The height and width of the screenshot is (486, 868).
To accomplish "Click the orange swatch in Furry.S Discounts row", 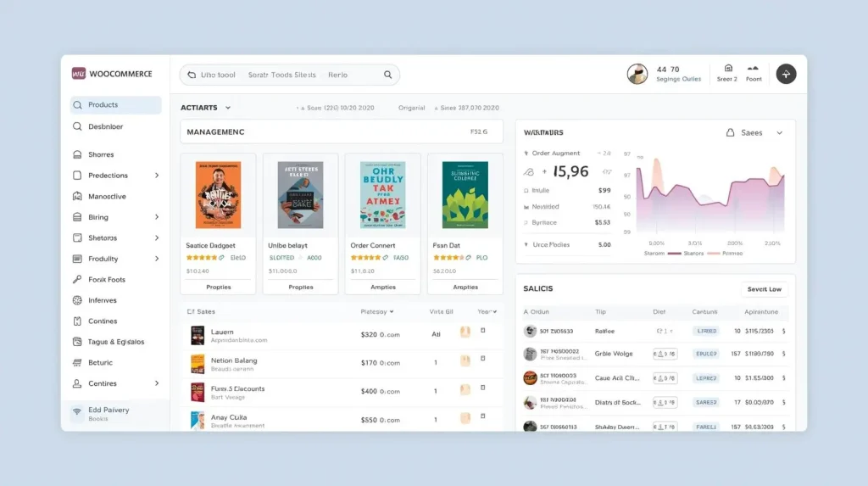I will [465, 389].
